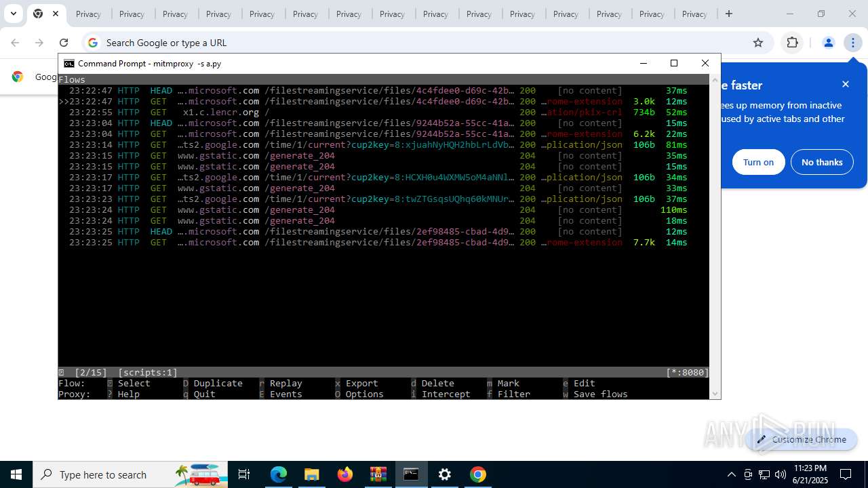Screen dimensions: 868x488
Task: Click the No thanks button
Action: pos(822,162)
